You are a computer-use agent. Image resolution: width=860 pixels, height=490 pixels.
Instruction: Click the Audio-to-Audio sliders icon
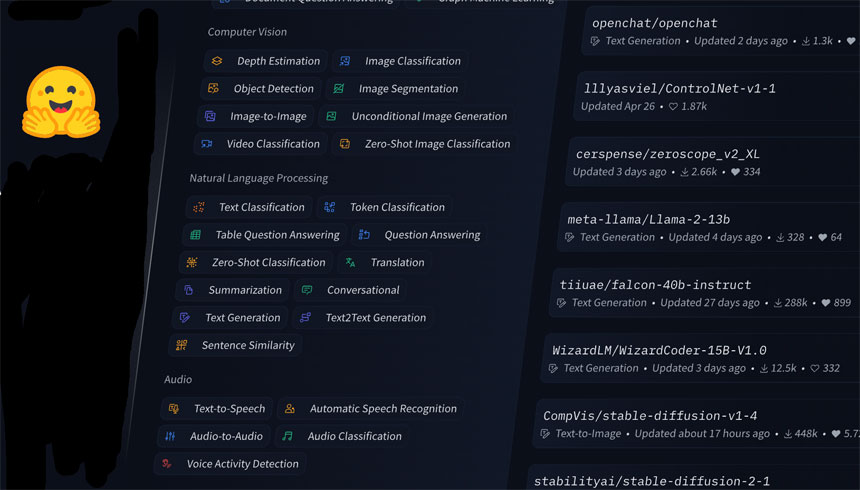(x=170, y=436)
